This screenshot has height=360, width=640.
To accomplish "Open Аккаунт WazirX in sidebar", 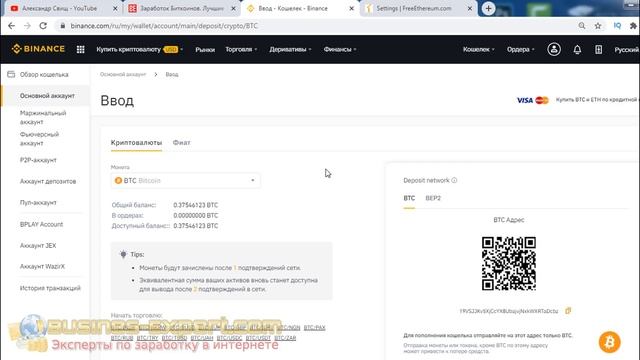I will click(42, 266).
